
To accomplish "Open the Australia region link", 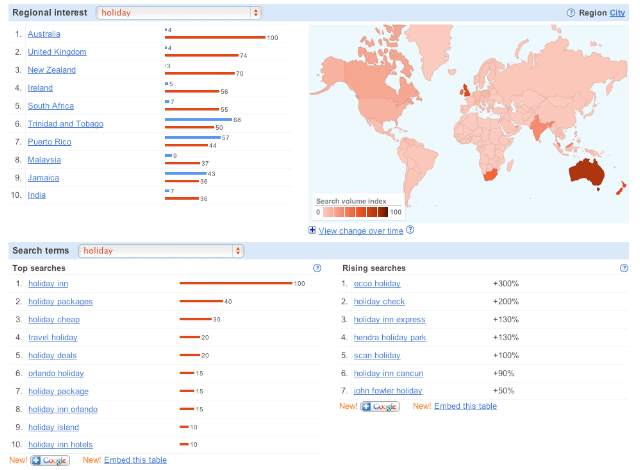I will pos(44,34).
